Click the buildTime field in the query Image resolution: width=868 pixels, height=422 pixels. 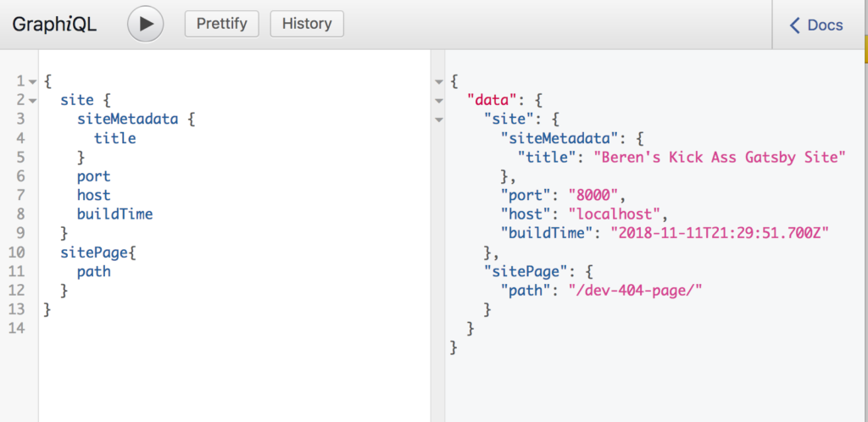pos(114,214)
